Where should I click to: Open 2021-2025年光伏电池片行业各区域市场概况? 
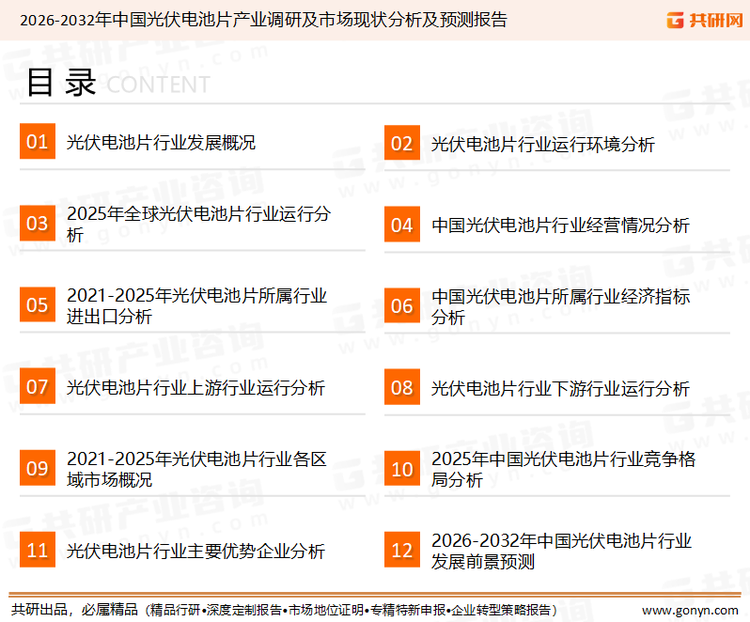[197, 469]
